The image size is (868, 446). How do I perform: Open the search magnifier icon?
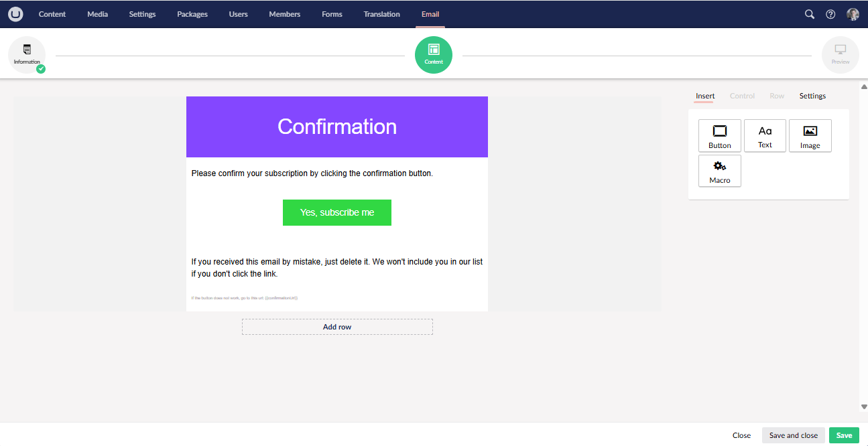[810, 14]
